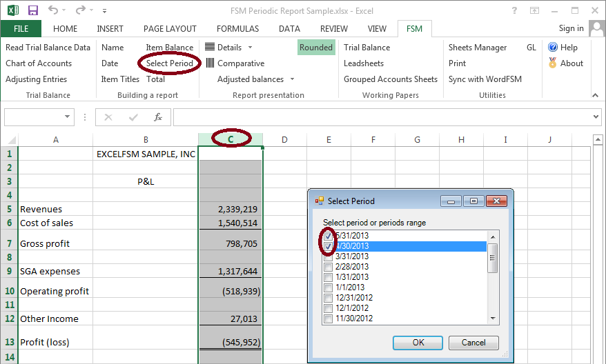Image resolution: width=606 pixels, height=364 pixels.
Task: Check the 12/31/2012 period checkbox
Action: 328,298
